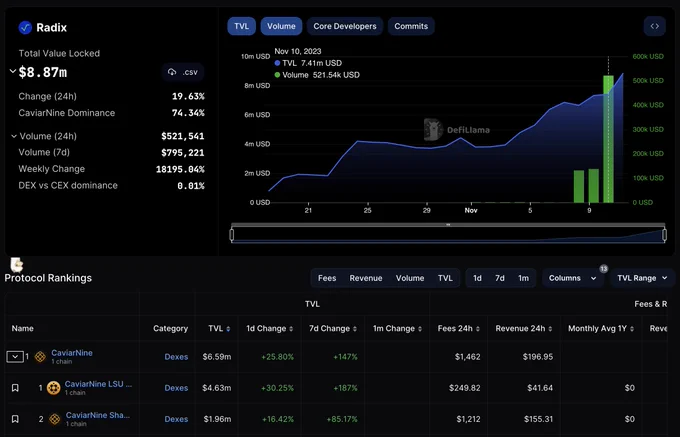Click the +30.25% 1d change cell

(277, 388)
